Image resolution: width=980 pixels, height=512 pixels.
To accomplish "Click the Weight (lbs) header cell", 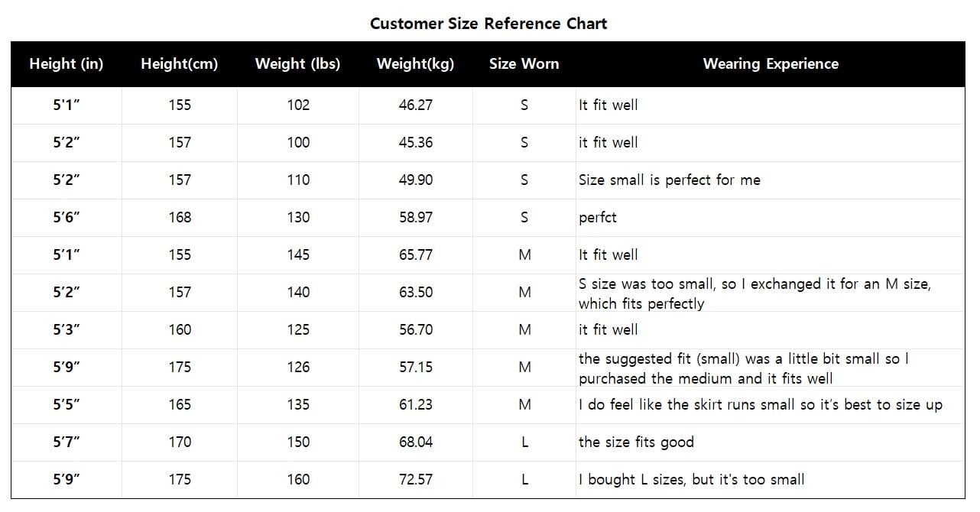I will click(x=298, y=64).
